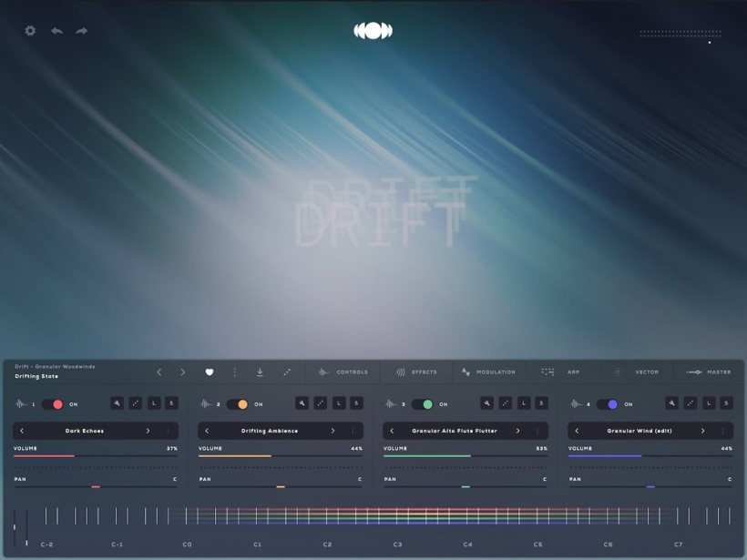
Task: Previous sound before Dark Echoes
Action: [x=22, y=431]
